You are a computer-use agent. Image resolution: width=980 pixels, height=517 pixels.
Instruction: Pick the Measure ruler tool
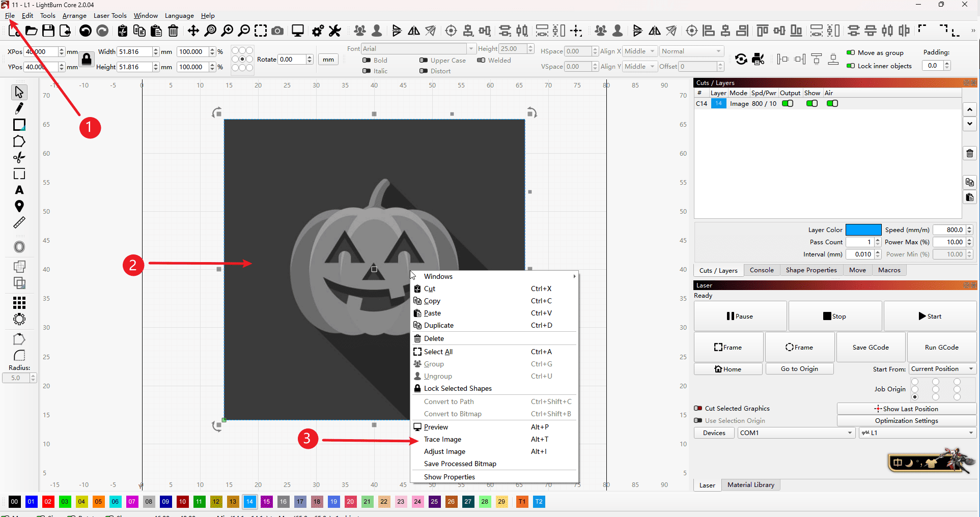tap(19, 223)
